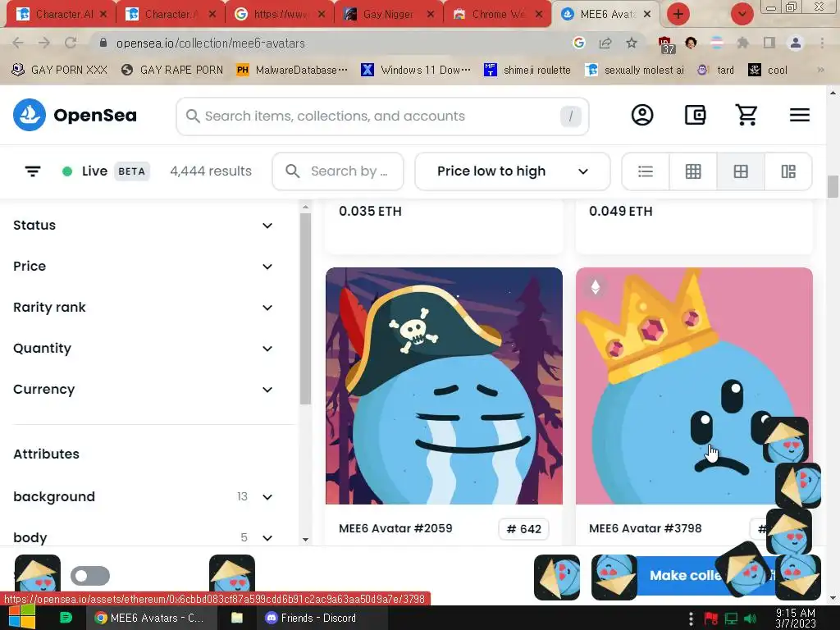The image size is (840, 630).
Task: Open the Windows Start menu
Action: tap(22, 617)
